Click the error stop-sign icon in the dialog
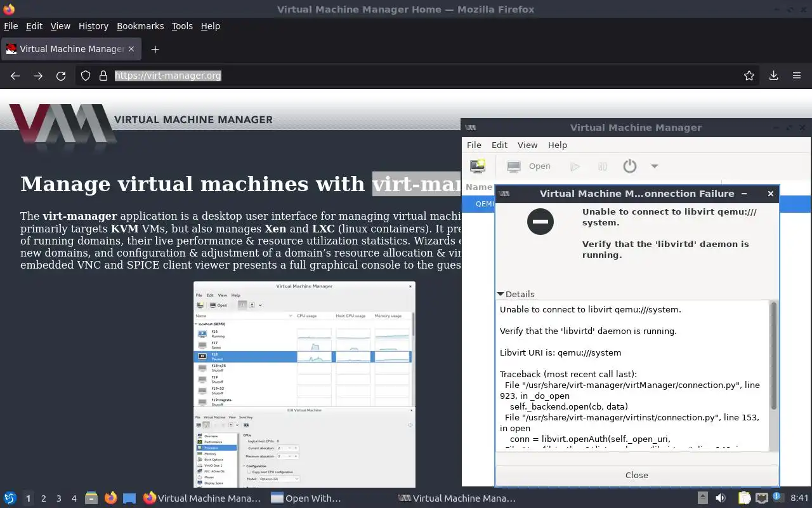 (x=540, y=222)
